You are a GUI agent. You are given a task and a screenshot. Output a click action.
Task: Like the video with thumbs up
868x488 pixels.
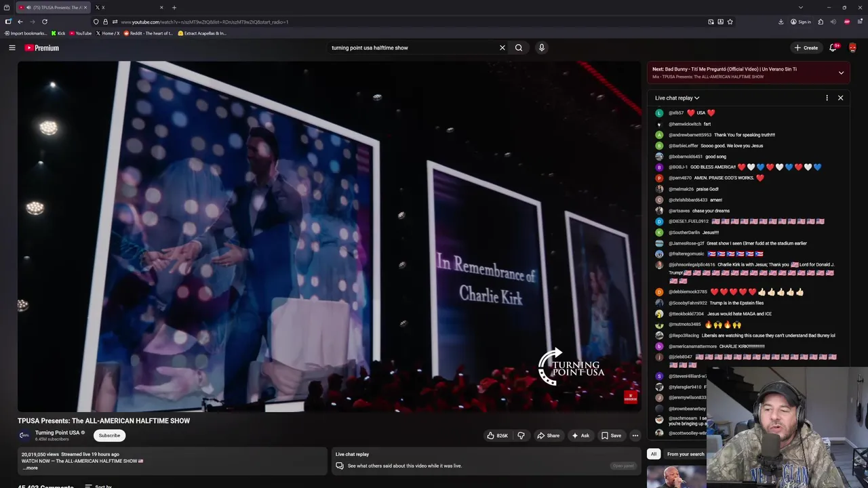pyautogui.click(x=497, y=436)
